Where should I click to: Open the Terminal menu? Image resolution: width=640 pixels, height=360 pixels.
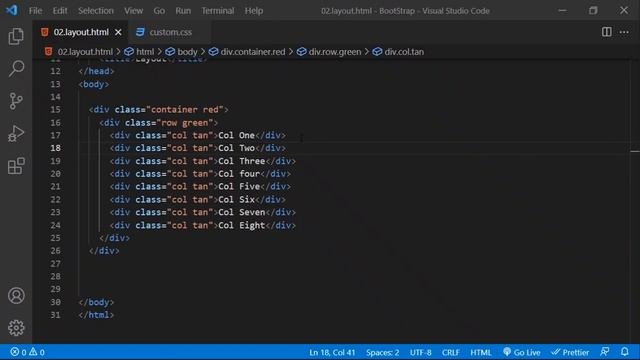[x=218, y=11]
